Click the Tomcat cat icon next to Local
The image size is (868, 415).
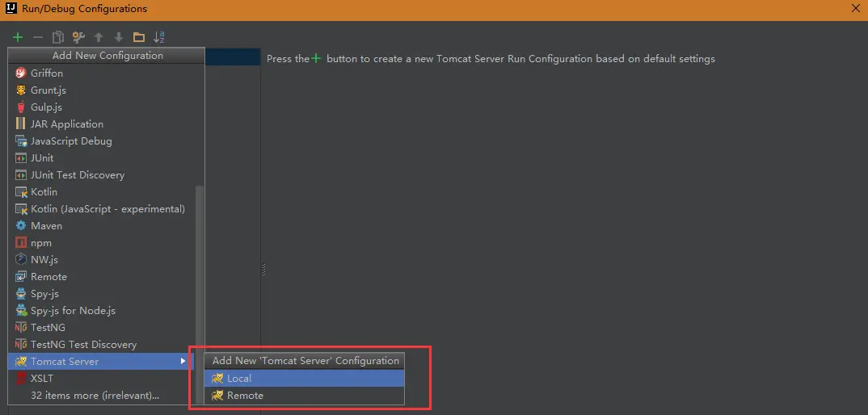pos(217,379)
